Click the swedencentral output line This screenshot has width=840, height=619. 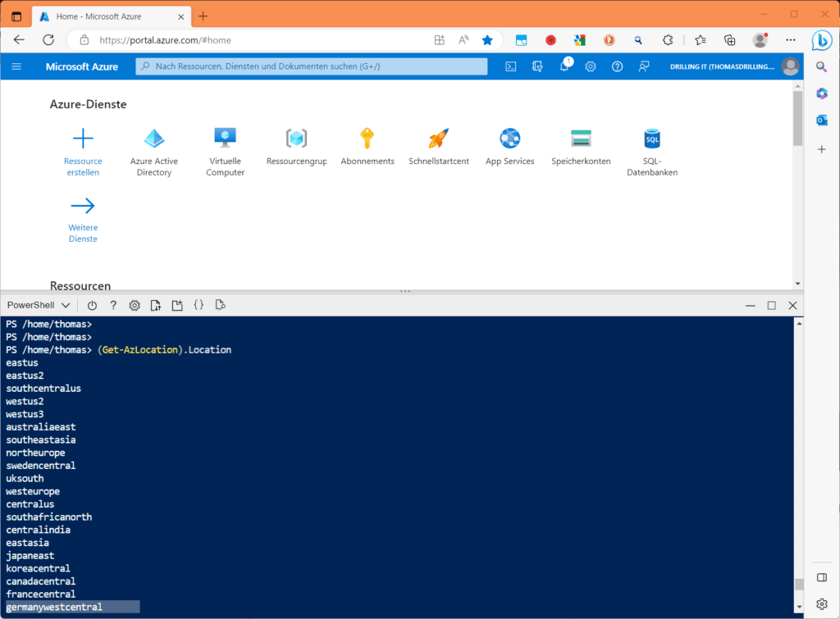[41, 466]
